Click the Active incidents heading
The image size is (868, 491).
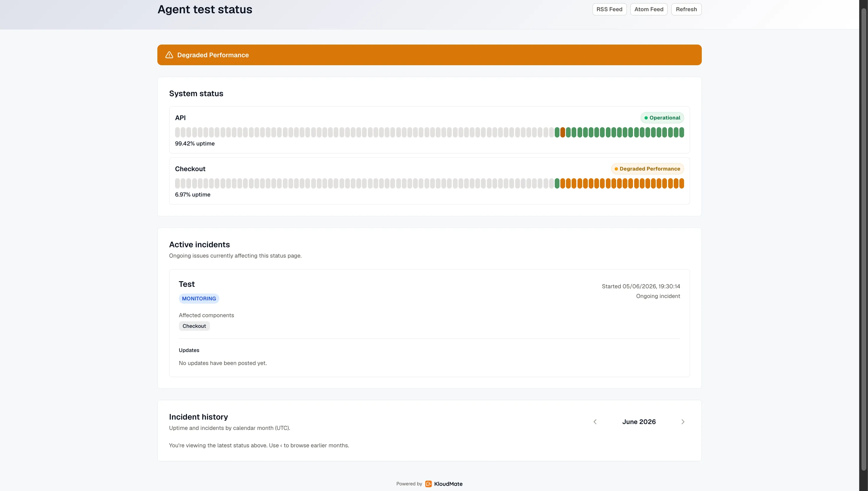click(x=199, y=245)
